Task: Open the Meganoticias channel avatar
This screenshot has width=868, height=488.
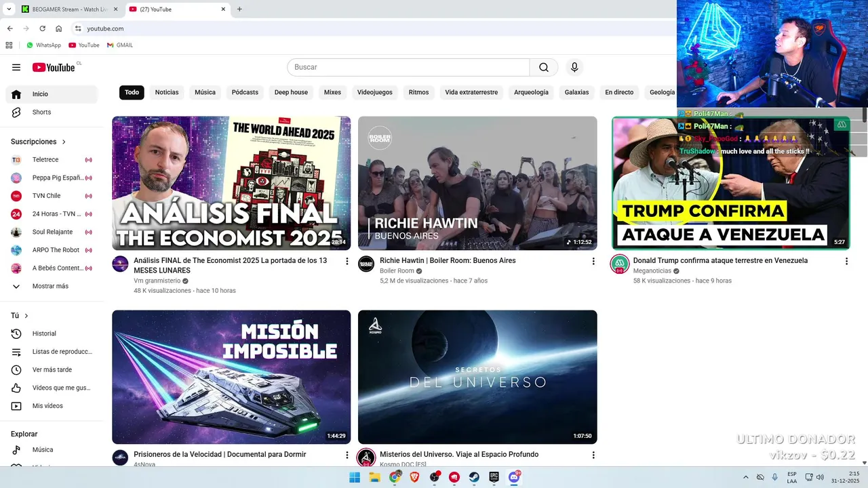Action: point(620,264)
